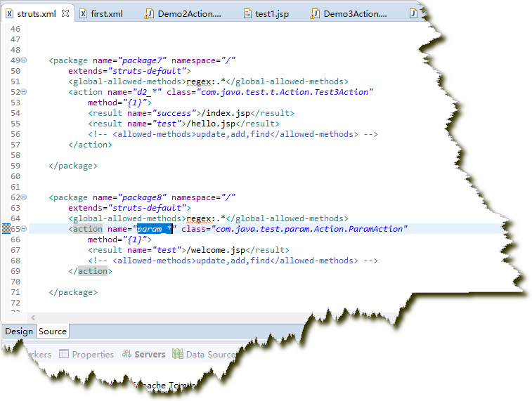532x401 pixels.
Task: Click the method="{1}" attribute on line 53
Action: point(117,103)
